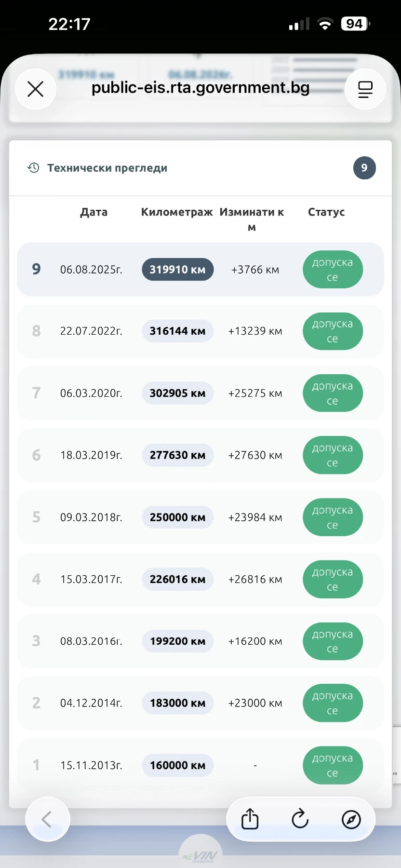Select the first inspection dated 15.11.2013г.
This screenshot has height=868, width=401.
click(x=91, y=765)
